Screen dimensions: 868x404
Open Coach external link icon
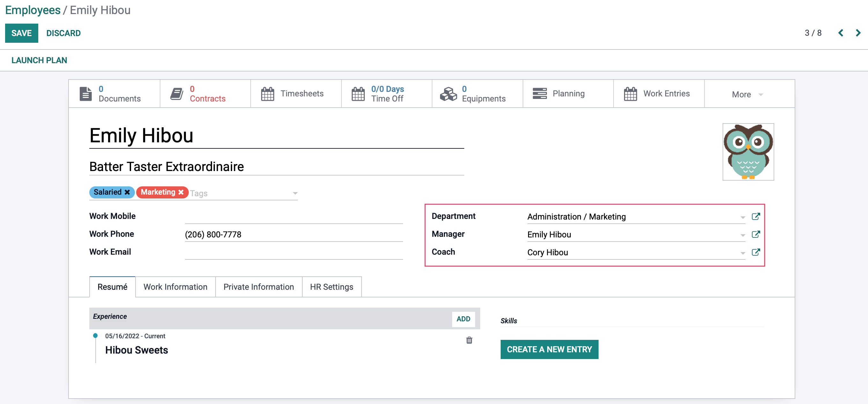[755, 252]
